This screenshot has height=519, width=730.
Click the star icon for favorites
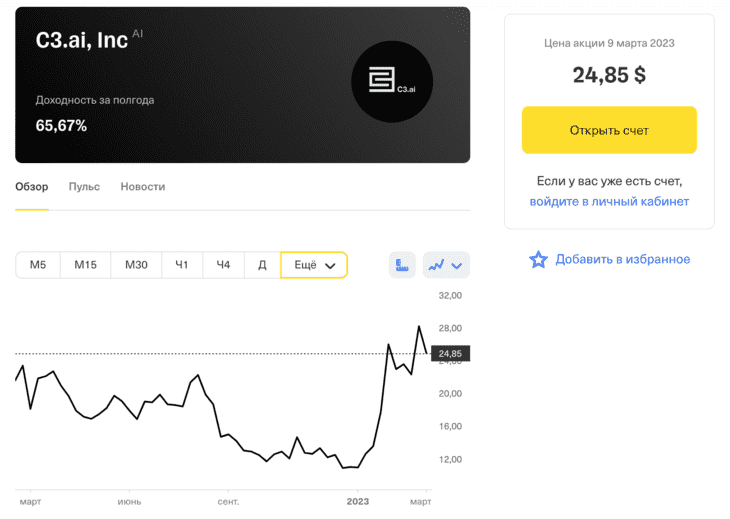(538, 259)
